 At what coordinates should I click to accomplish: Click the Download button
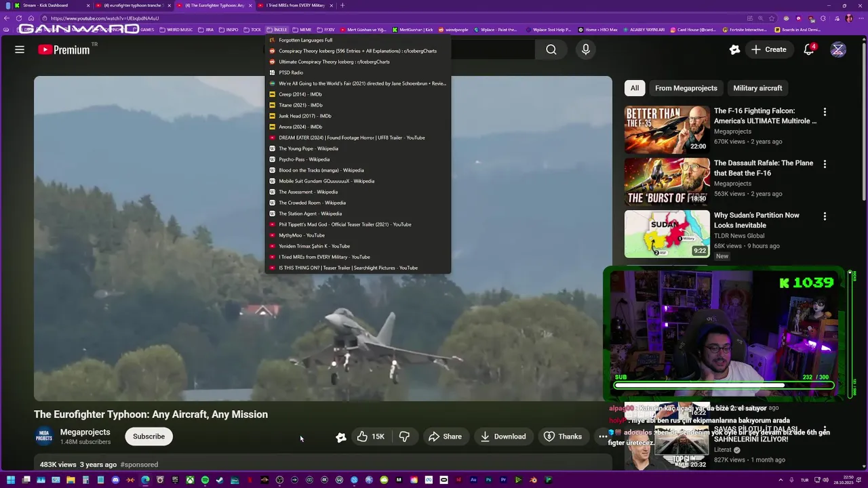[503, 436]
